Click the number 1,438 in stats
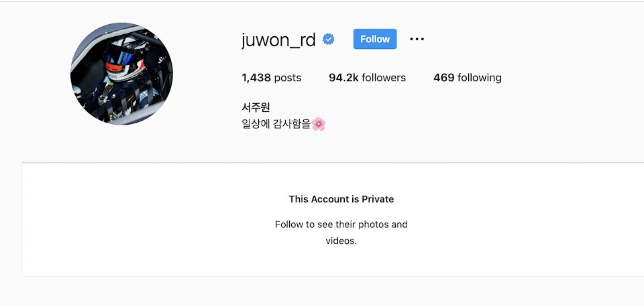 coord(256,78)
